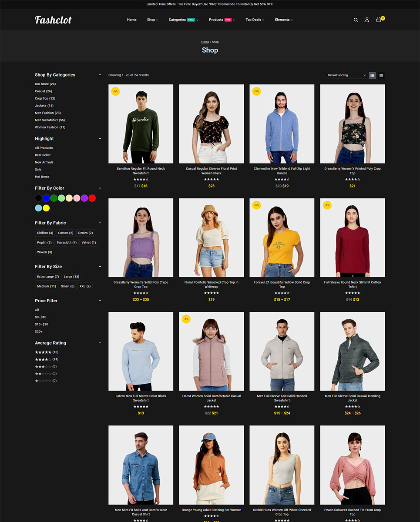Open the Products menu
This screenshot has height=522, width=420.
221,20
